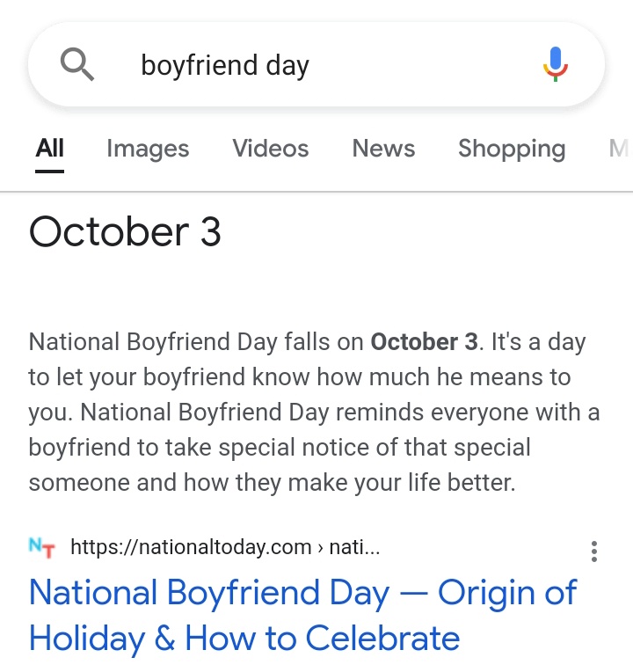633x672 pixels.
Task: Select the partially visible tab after Shopping
Action: coord(620,149)
